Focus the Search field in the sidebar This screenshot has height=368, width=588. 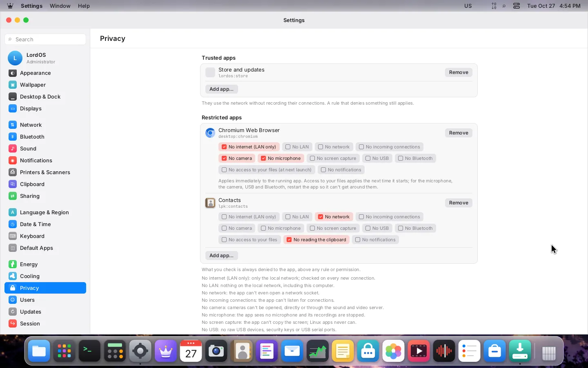pos(45,39)
